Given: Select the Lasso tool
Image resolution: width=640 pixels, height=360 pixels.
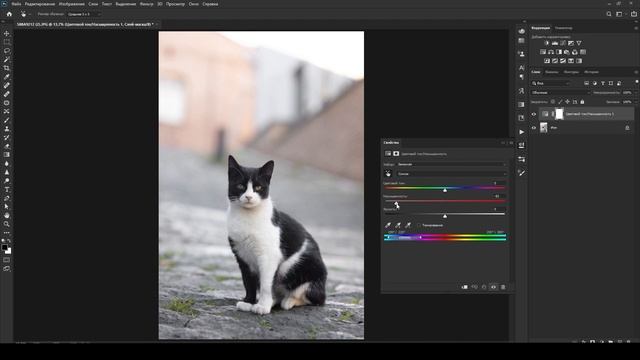Looking at the screenshot, I should [x=7, y=51].
